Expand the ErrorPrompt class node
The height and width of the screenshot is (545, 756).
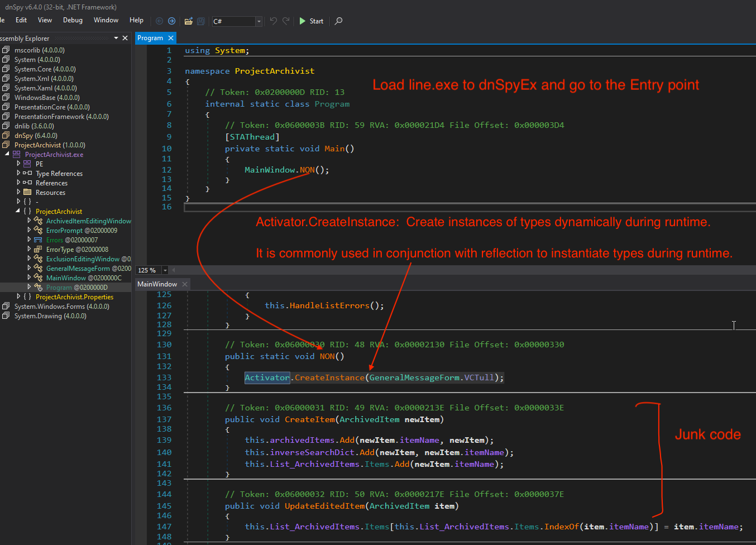29,230
